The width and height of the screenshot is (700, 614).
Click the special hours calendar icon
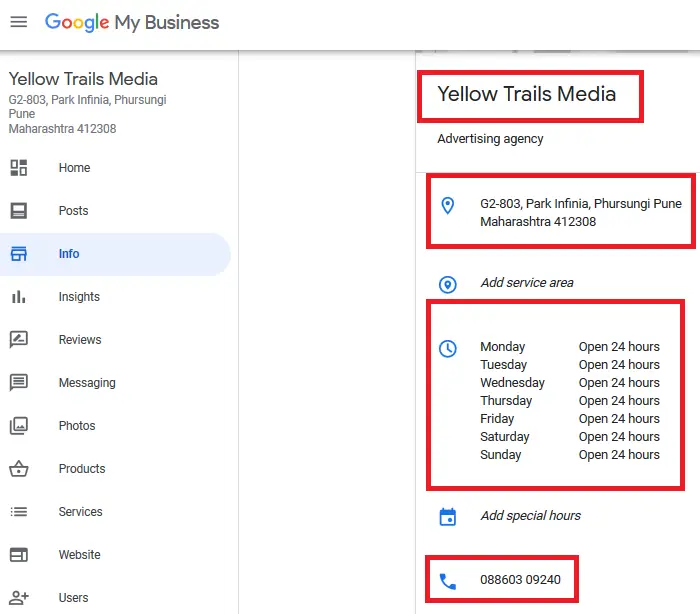(x=448, y=517)
